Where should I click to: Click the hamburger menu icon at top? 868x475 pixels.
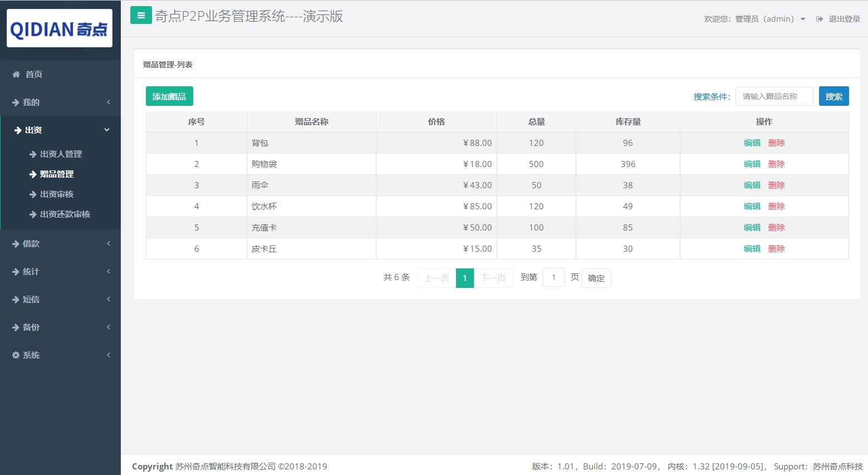point(141,15)
